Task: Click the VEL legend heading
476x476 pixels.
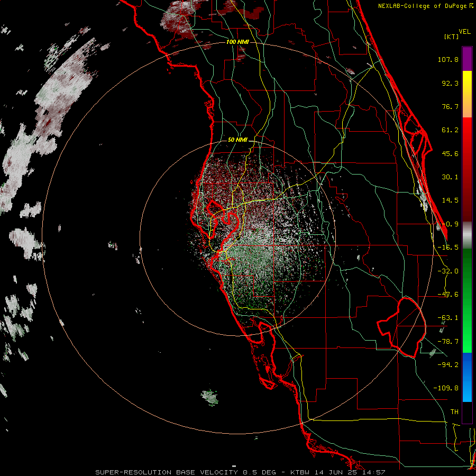Action: pos(464,32)
